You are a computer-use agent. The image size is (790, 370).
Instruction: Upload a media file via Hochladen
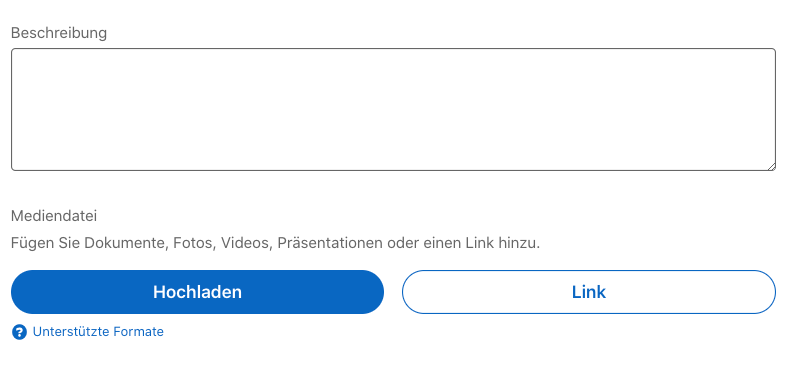coord(198,292)
